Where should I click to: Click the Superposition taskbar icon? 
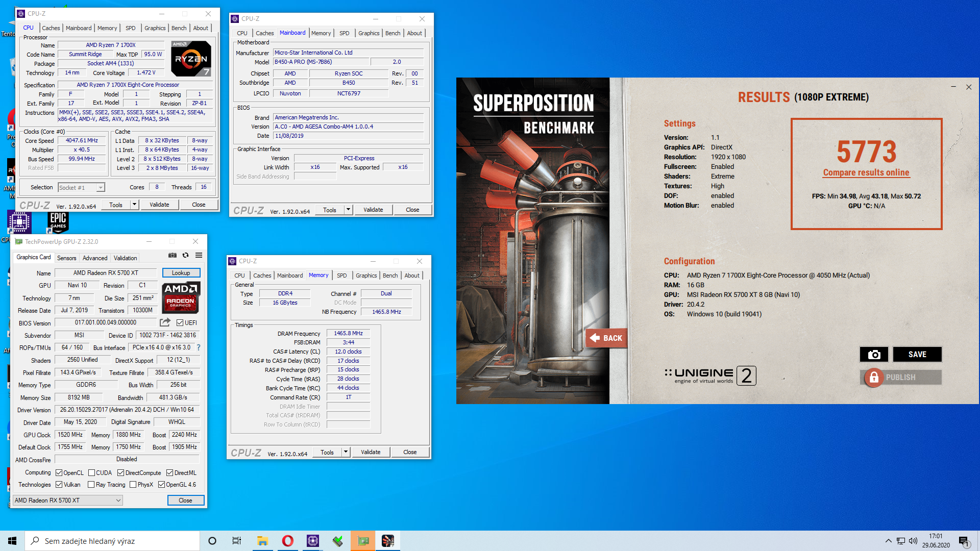[x=388, y=541]
